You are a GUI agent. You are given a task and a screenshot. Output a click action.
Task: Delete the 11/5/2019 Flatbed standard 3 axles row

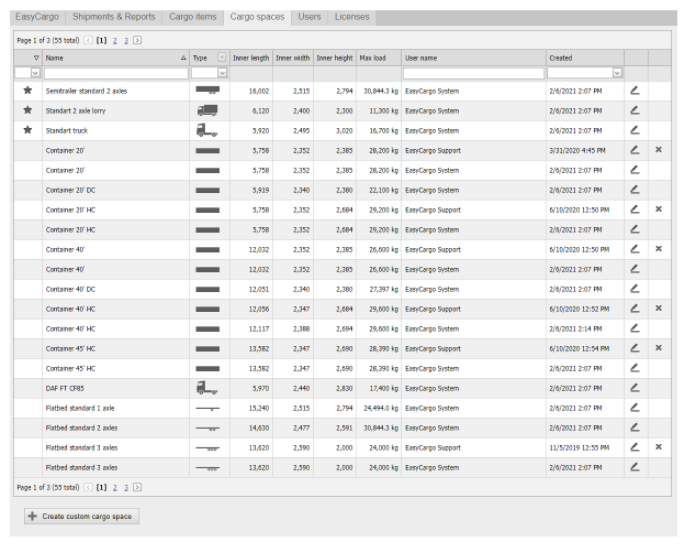[658, 447]
